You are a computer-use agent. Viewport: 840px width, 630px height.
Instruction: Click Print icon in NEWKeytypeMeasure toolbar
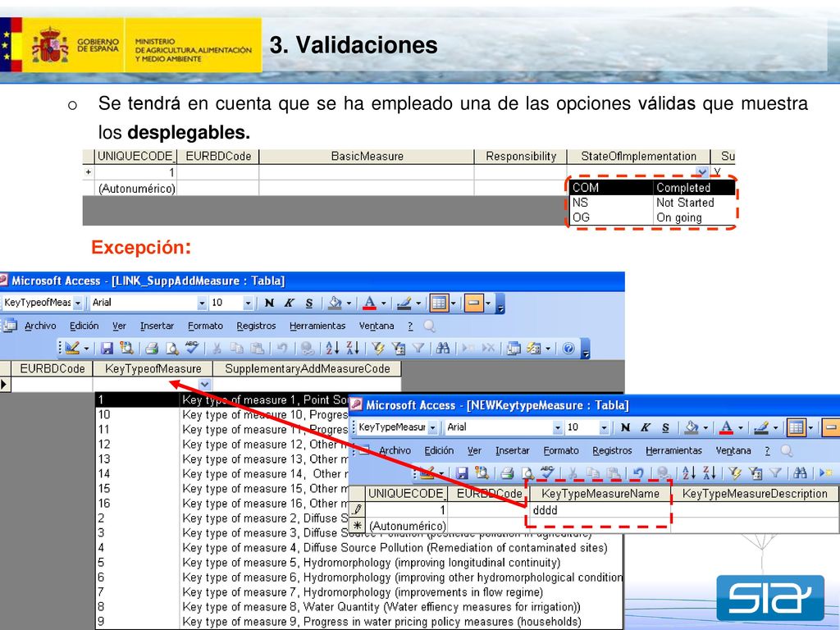point(507,473)
